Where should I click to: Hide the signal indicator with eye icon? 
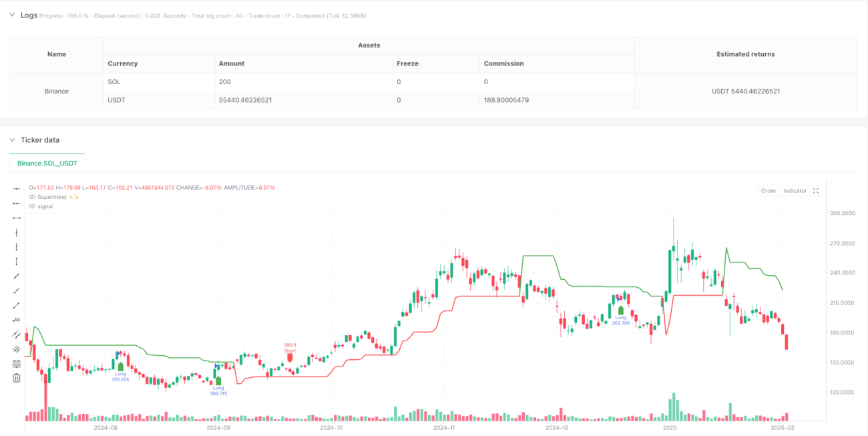[31, 206]
